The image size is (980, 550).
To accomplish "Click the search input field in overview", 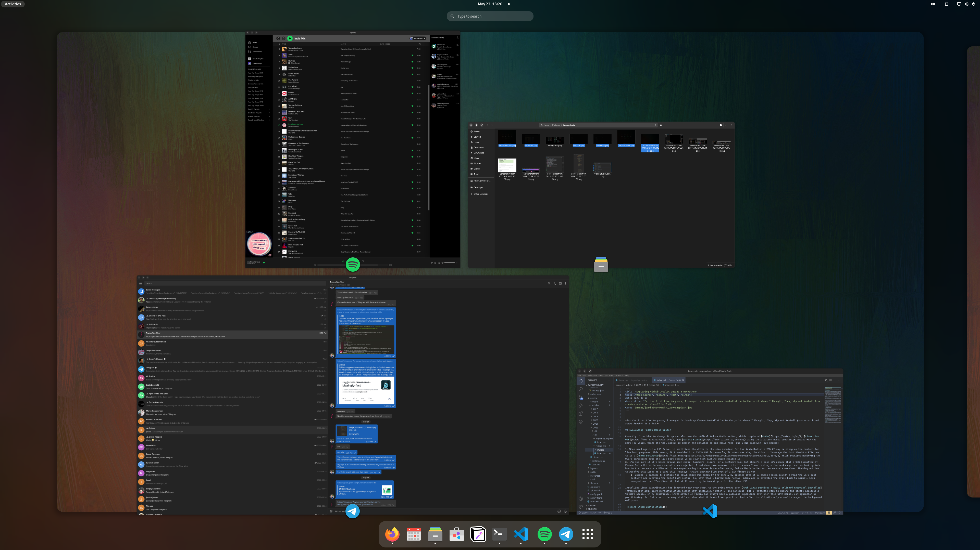I will point(490,16).
